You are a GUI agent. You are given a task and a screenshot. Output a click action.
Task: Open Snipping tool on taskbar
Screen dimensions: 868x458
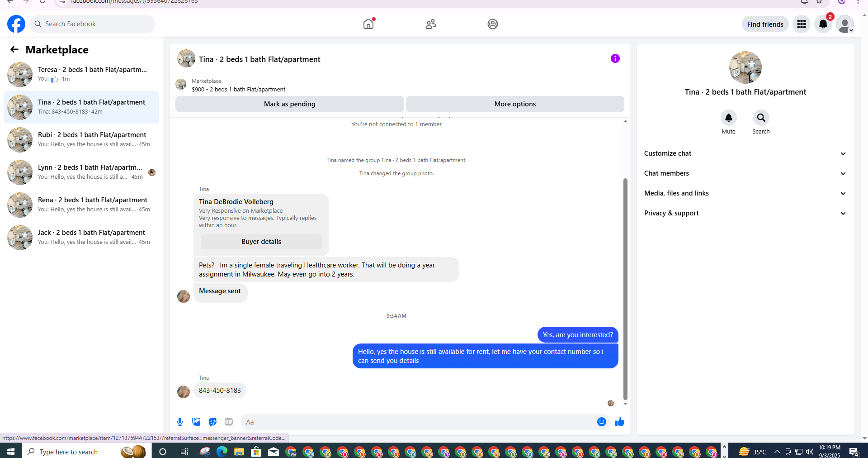205,452
